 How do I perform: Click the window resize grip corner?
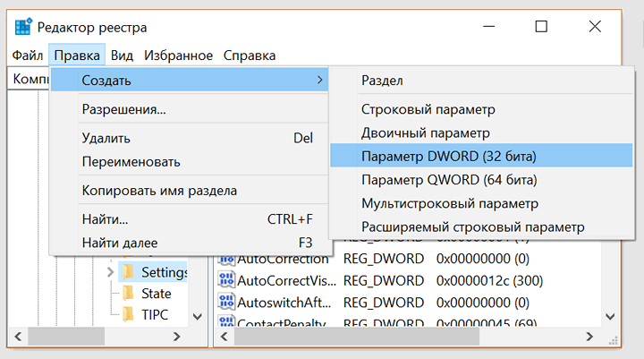click(614, 339)
